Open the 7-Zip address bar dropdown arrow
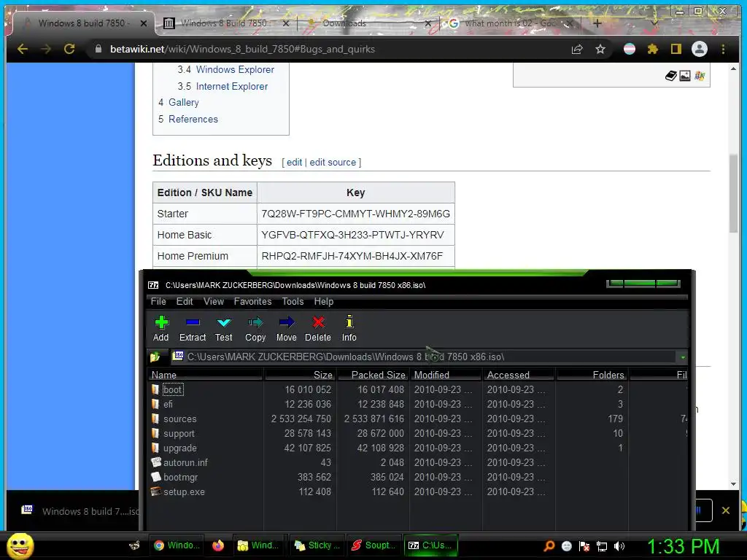Screen dimensions: 747x560 [x=683, y=357]
